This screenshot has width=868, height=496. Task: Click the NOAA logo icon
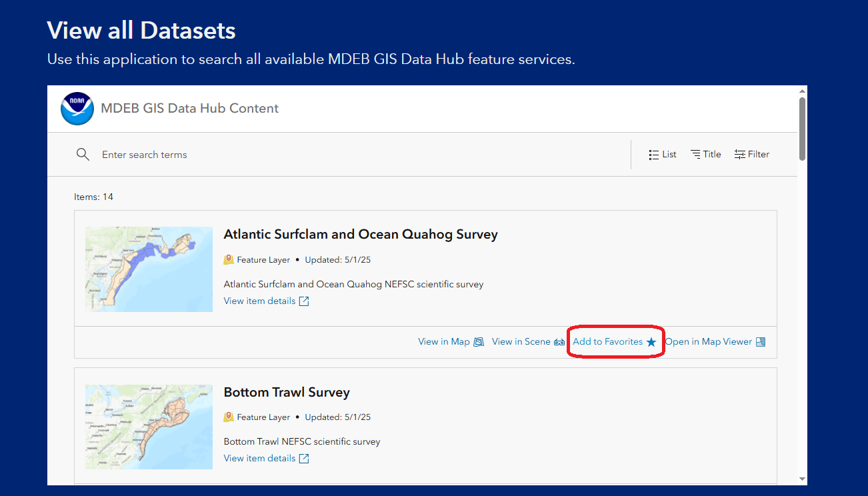[77, 109]
